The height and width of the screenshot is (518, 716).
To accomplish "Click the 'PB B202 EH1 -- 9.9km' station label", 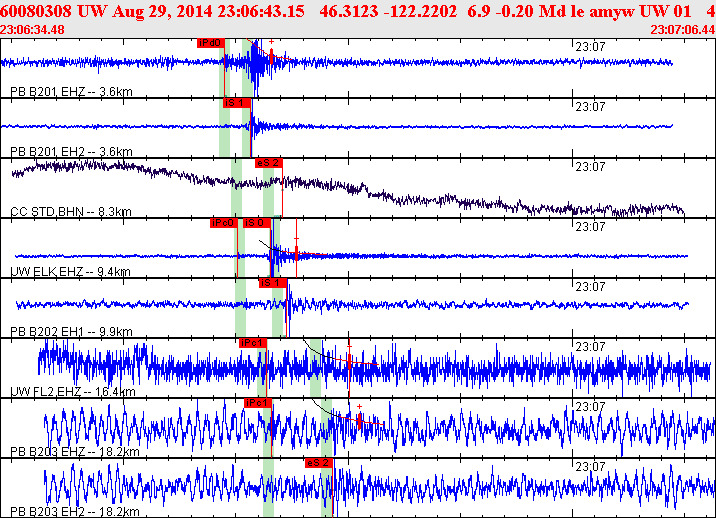I will (x=72, y=332).
